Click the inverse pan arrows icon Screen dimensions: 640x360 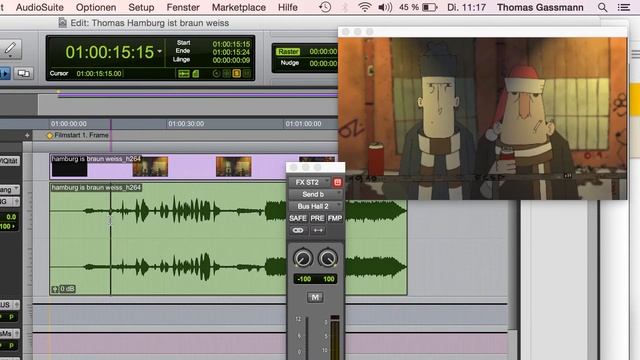click(318, 231)
